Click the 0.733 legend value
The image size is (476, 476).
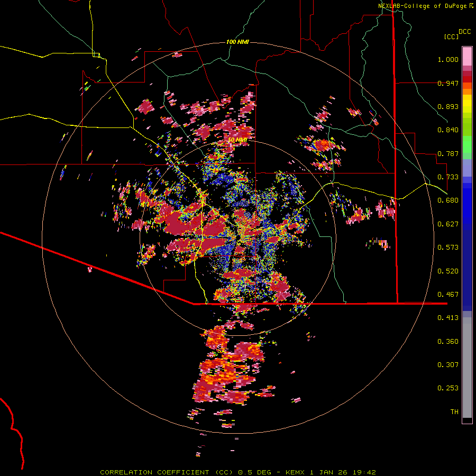pyautogui.click(x=448, y=177)
